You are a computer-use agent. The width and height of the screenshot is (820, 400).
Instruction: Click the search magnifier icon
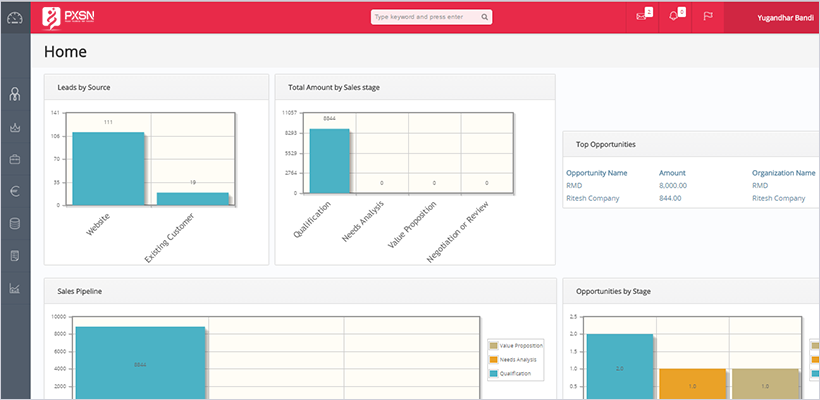pyautogui.click(x=484, y=17)
